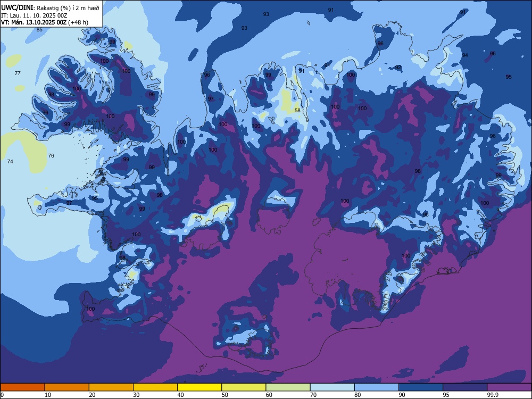Select the legend tick label 10
532x399 pixels.
48,395
